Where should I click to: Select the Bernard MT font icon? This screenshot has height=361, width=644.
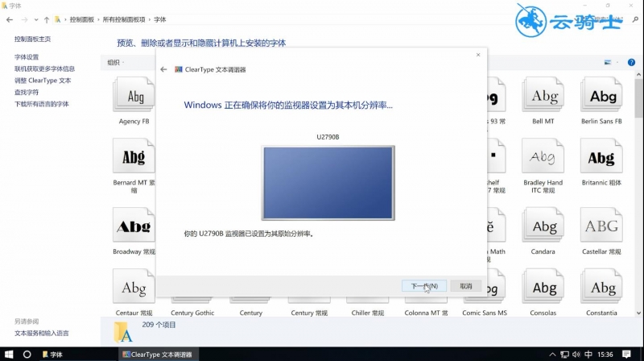134,156
